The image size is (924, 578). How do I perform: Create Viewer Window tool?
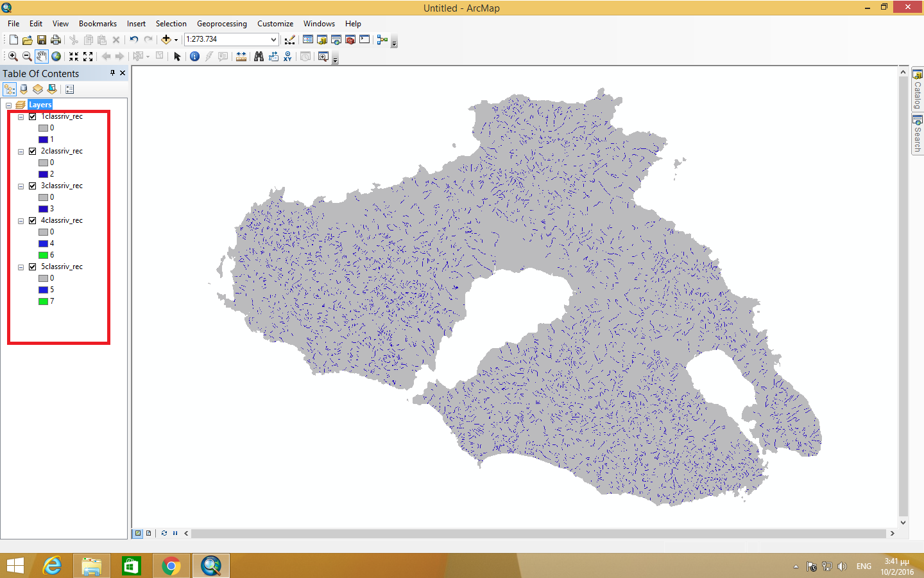pyautogui.click(x=323, y=57)
